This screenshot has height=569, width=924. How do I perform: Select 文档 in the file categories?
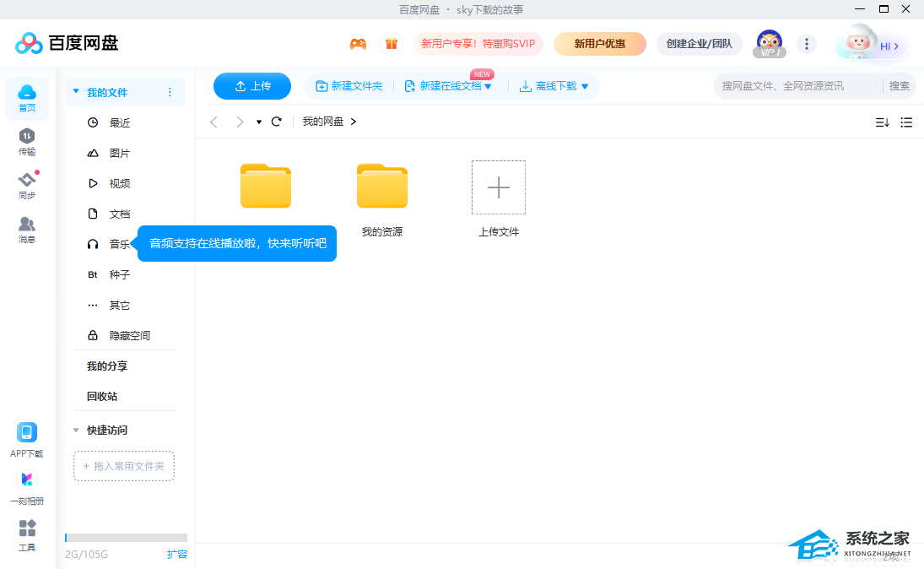pos(120,214)
